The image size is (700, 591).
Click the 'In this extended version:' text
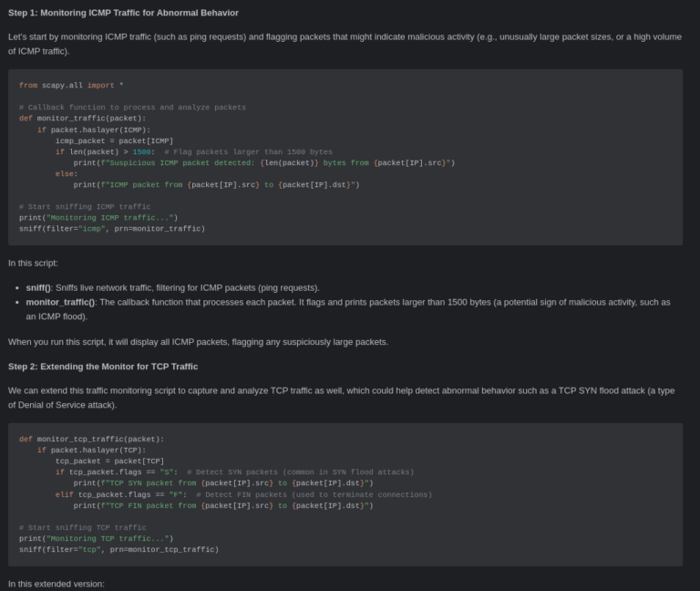tap(57, 583)
